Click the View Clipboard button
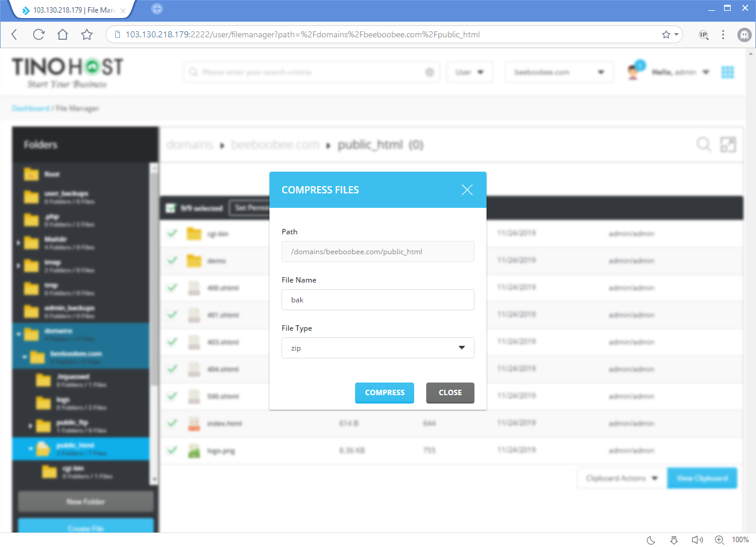The image size is (756, 547). click(x=702, y=478)
